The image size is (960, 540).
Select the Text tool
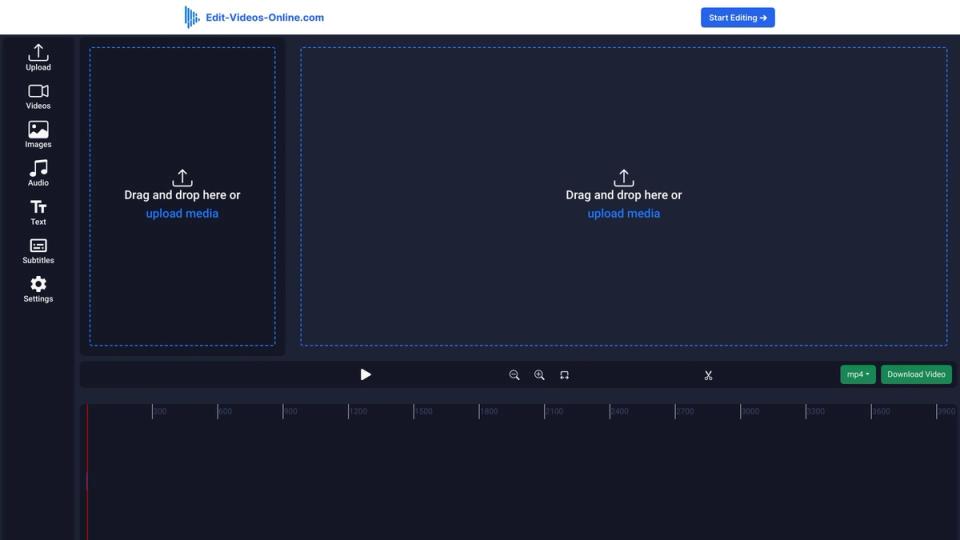[x=38, y=212]
